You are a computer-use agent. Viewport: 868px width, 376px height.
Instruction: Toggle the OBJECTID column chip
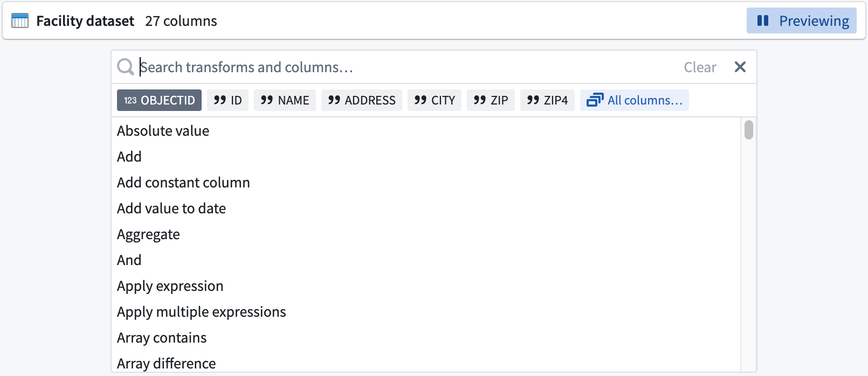[159, 100]
